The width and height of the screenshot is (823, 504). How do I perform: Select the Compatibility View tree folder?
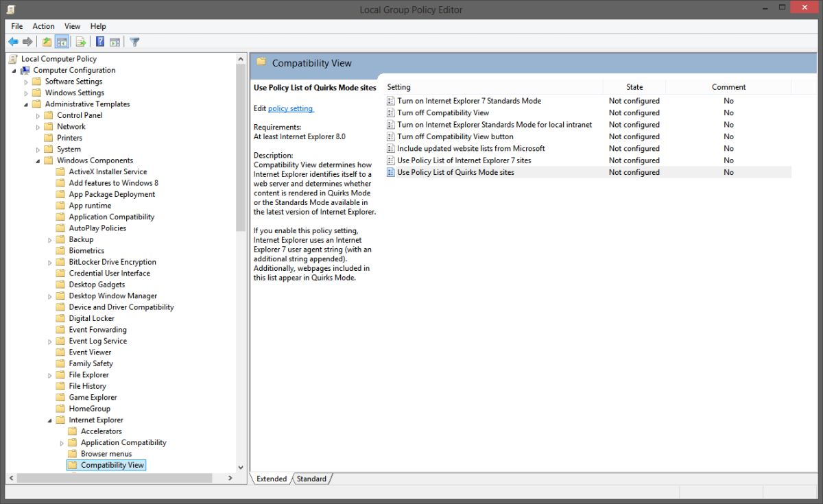point(112,465)
